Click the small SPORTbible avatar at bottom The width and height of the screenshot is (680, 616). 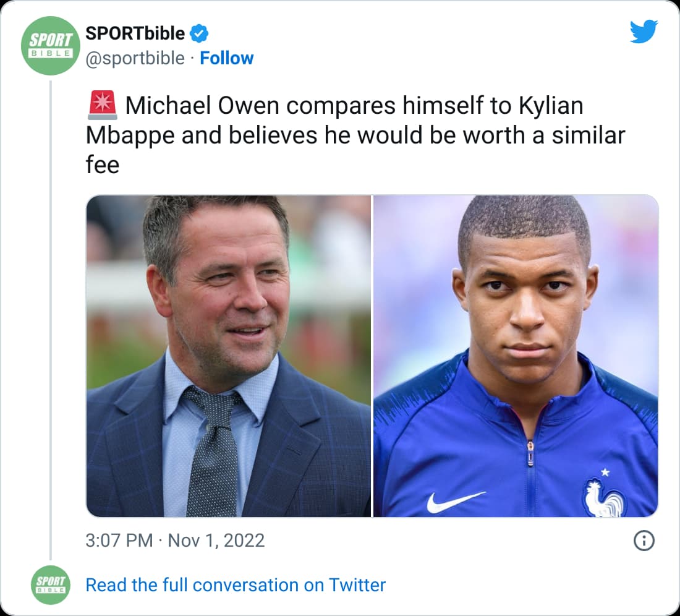(51, 584)
